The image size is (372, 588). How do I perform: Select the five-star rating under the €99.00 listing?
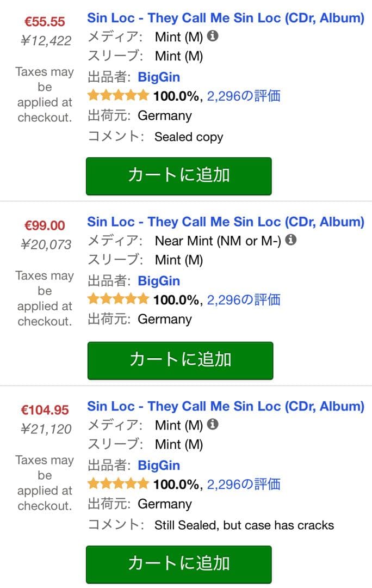coord(117,299)
